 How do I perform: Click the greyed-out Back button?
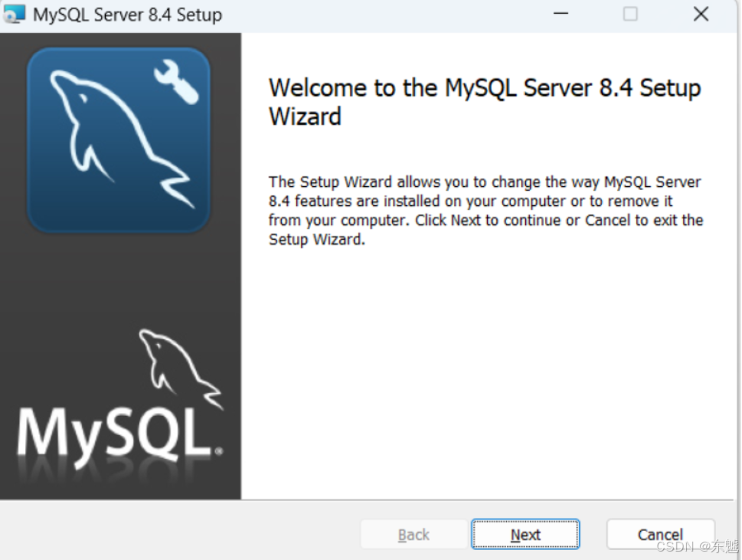tap(413, 535)
